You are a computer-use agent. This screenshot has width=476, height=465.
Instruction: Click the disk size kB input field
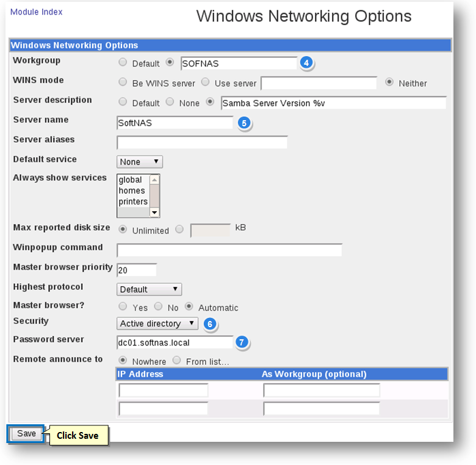(211, 231)
